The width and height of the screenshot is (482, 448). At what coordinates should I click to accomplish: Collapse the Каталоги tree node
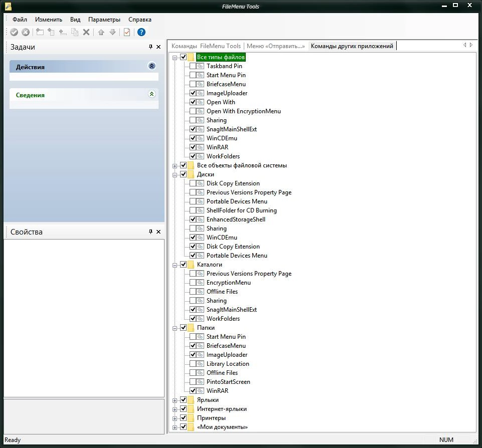[175, 265]
